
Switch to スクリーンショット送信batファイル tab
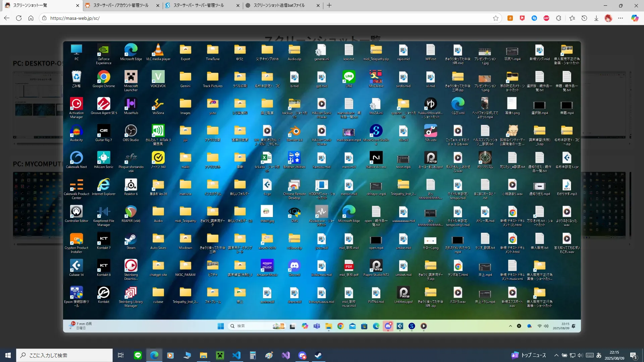tap(279, 5)
